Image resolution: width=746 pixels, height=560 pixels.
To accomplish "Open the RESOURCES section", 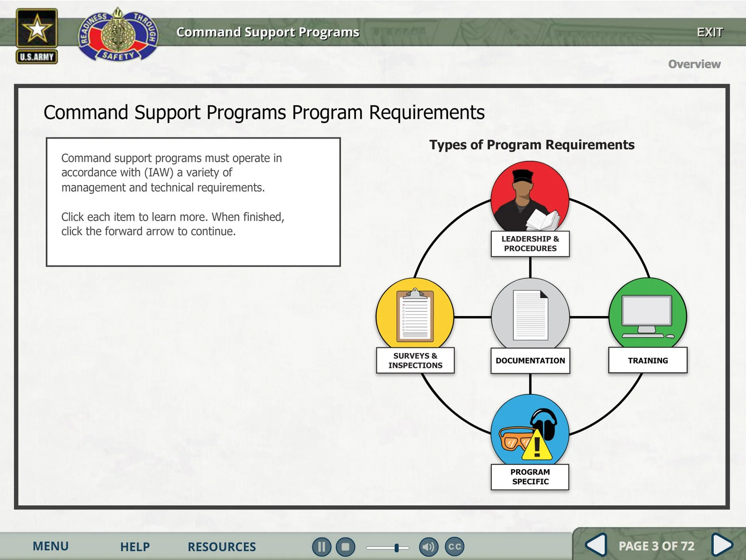I will (222, 547).
